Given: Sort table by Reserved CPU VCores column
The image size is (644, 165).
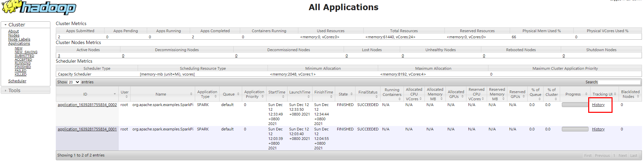Looking at the screenshot, I should 476,94.
